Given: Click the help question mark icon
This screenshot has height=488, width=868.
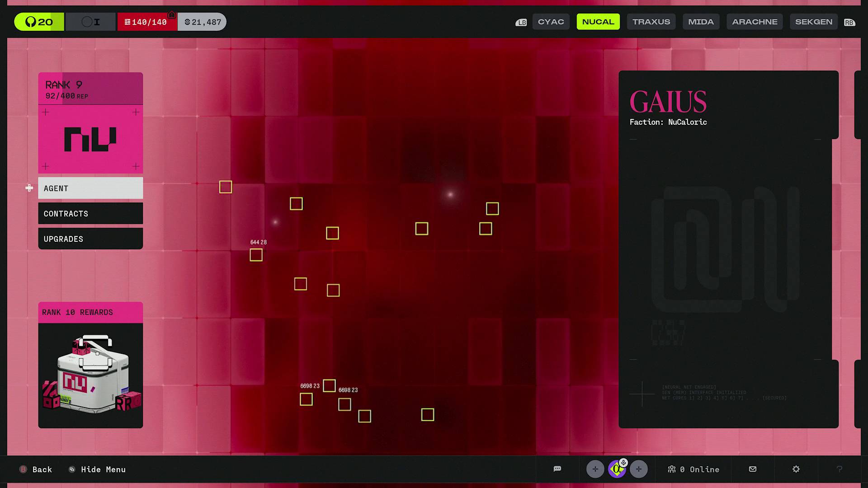Looking at the screenshot, I should tap(840, 469).
